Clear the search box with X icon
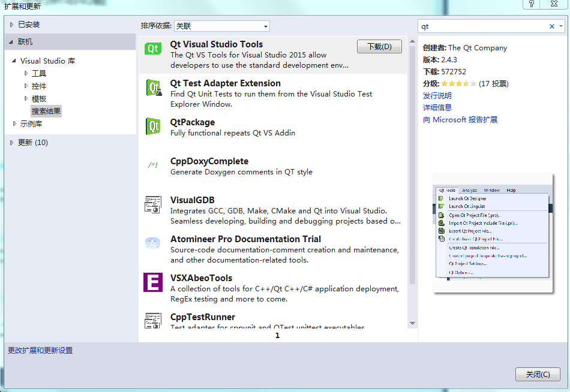This screenshot has height=392, width=570. tap(551, 26)
